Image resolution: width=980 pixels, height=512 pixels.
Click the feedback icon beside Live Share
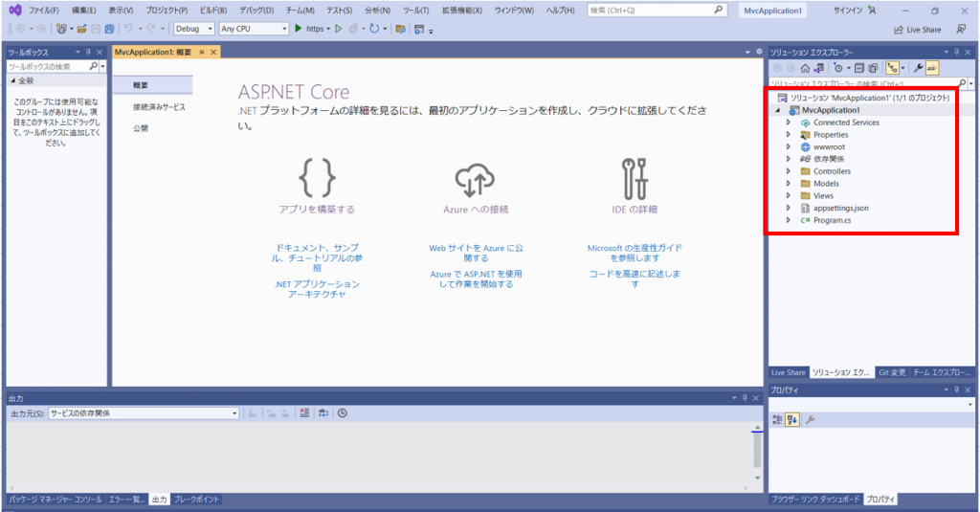coord(961,29)
